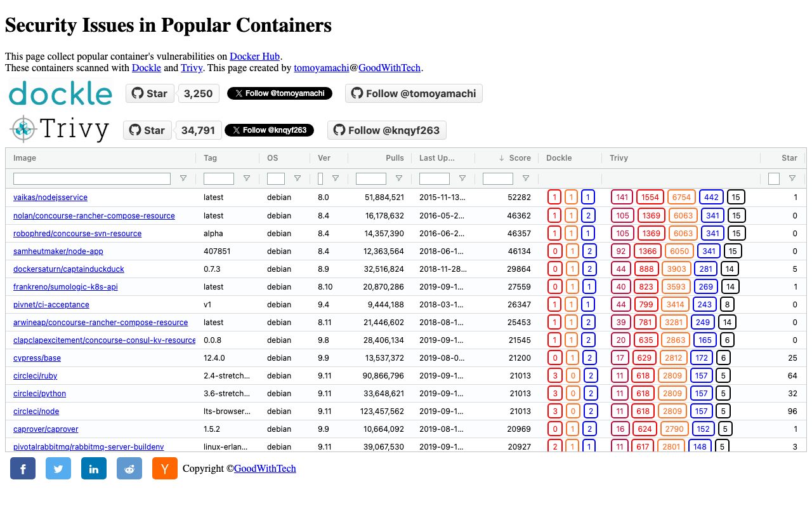Screen dimensions: 812x508
Task: Open vaikas/nodejsservice image link
Action: [x=50, y=197]
